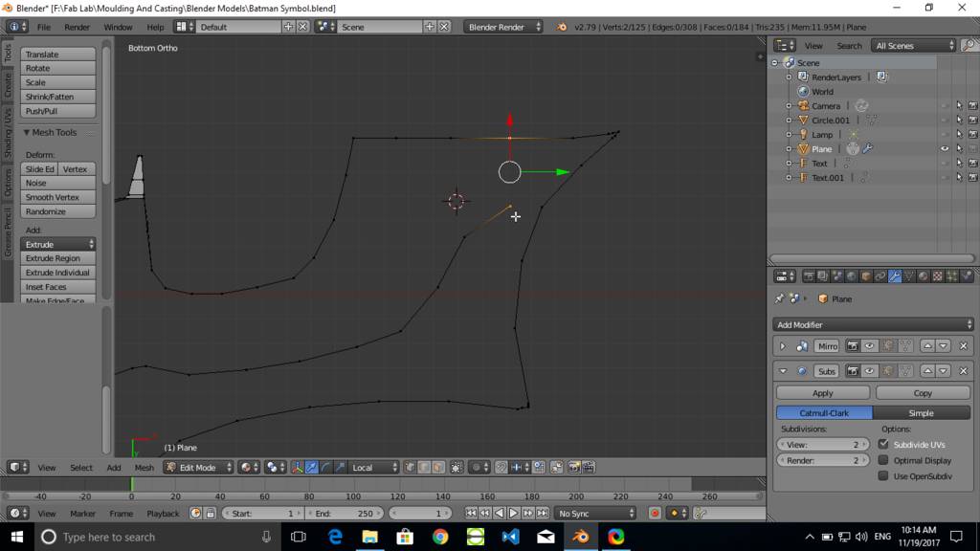The image size is (980, 551).
Task: Click the Smooth Vertex button
Action: (58, 197)
